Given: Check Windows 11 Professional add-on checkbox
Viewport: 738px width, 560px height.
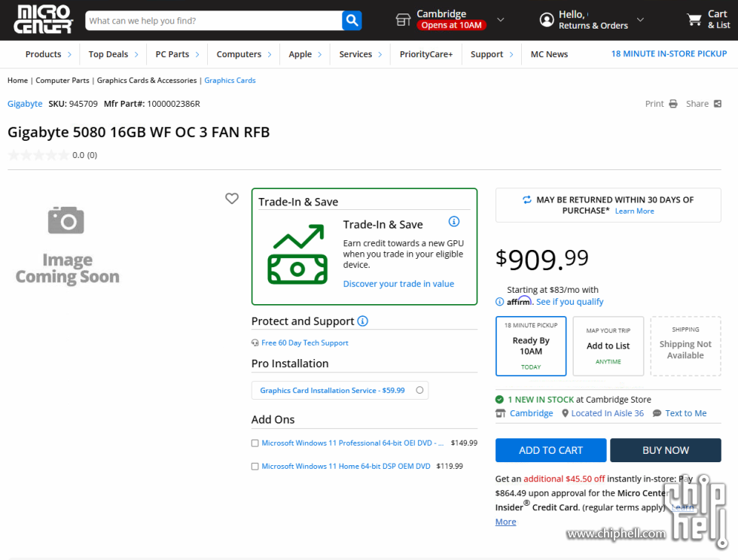Looking at the screenshot, I should [x=255, y=443].
